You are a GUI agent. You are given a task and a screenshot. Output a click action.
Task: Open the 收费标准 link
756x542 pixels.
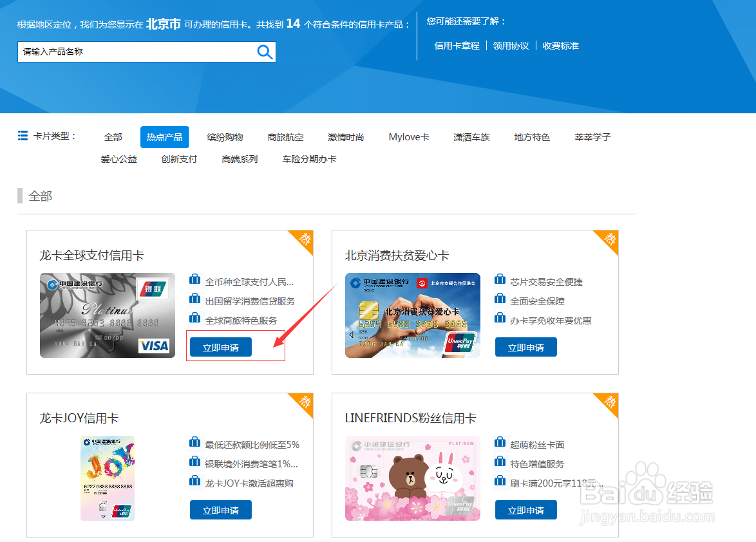coord(561,46)
